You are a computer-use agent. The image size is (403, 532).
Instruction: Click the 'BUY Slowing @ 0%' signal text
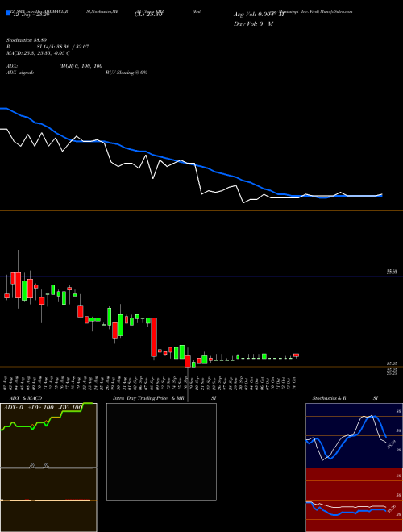point(127,73)
